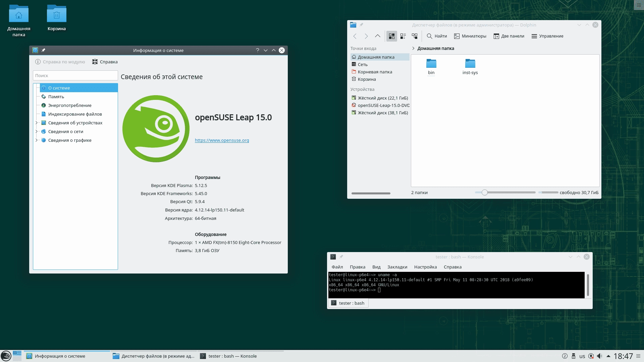Switch Dolphin to icons view mode

click(x=391, y=36)
